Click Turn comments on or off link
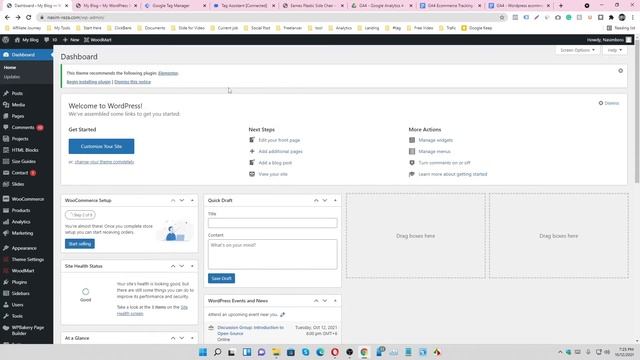The image size is (640, 360). pos(444,163)
